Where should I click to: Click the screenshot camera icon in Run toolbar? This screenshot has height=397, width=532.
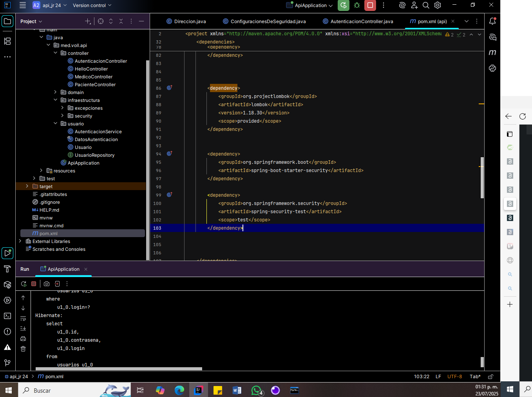pos(47,284)
